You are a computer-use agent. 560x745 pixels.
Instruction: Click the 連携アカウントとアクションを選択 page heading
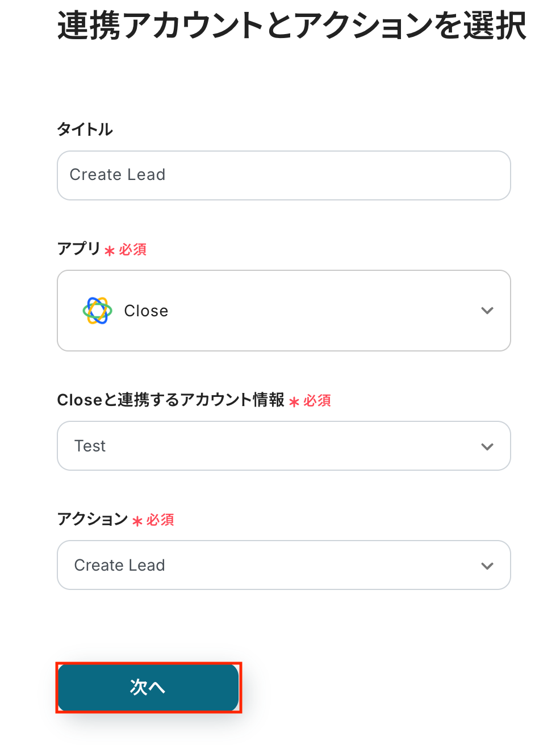tap(291, 26)
